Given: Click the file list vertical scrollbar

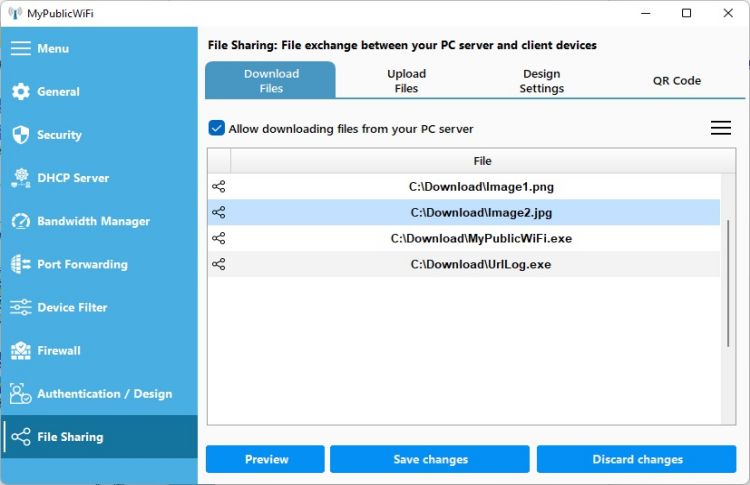Looking at the screenshot, I should 728,283.
